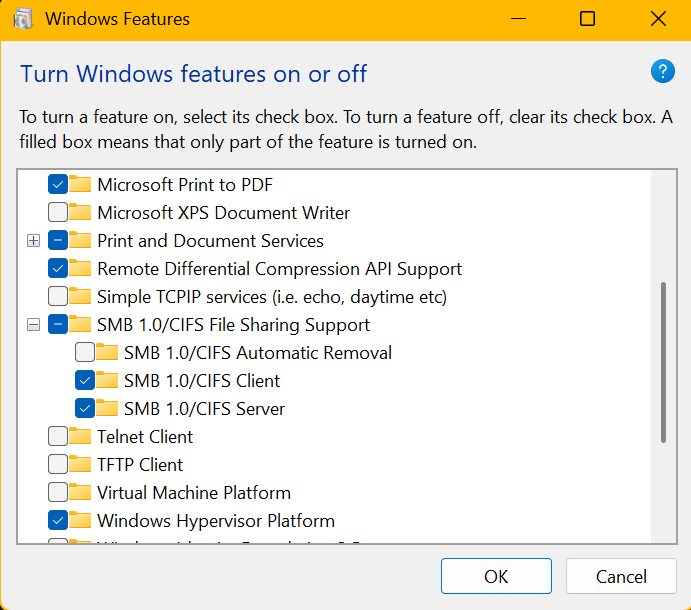Uncheck Remote Differential Compression API Support
This screenshot has height=610, width=691.
[58, 268]
